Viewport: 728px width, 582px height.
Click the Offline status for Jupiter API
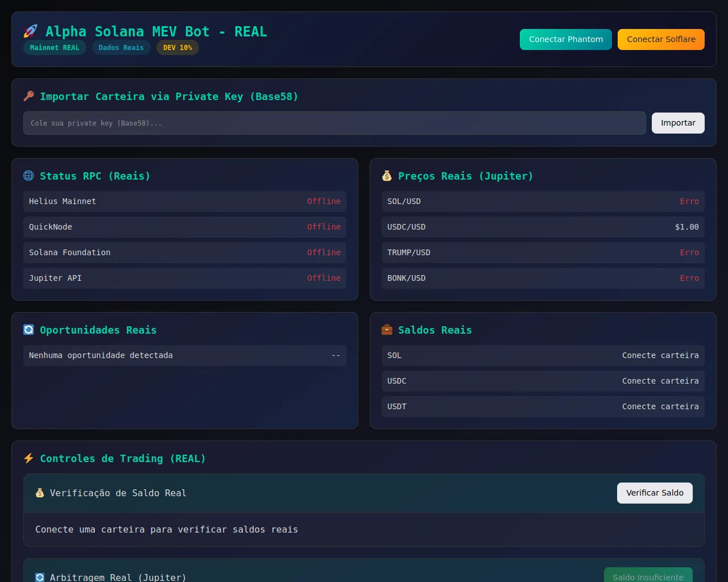coord(324,278)
